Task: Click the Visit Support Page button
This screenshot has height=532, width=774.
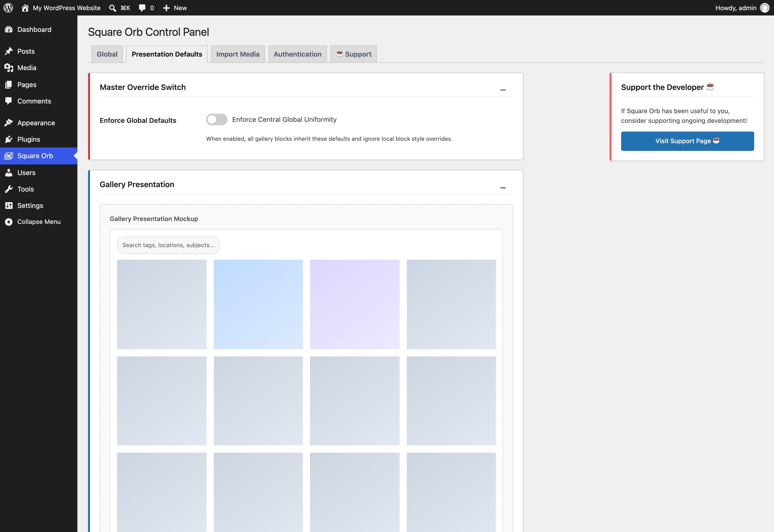Action: tap(687, 141)
